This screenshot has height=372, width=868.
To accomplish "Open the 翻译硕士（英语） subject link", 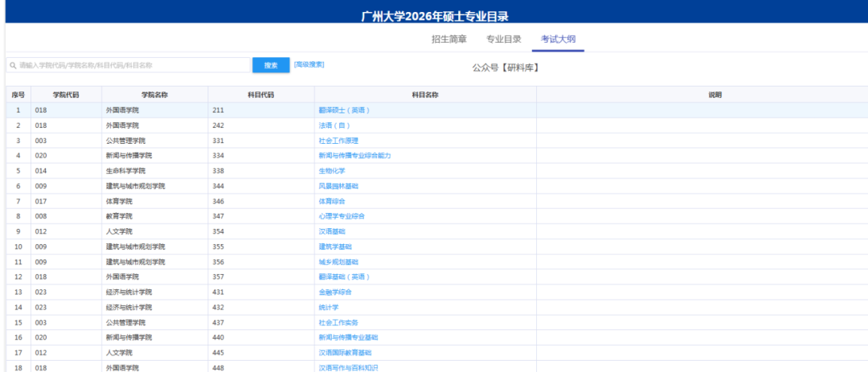I will pos(344,110).
